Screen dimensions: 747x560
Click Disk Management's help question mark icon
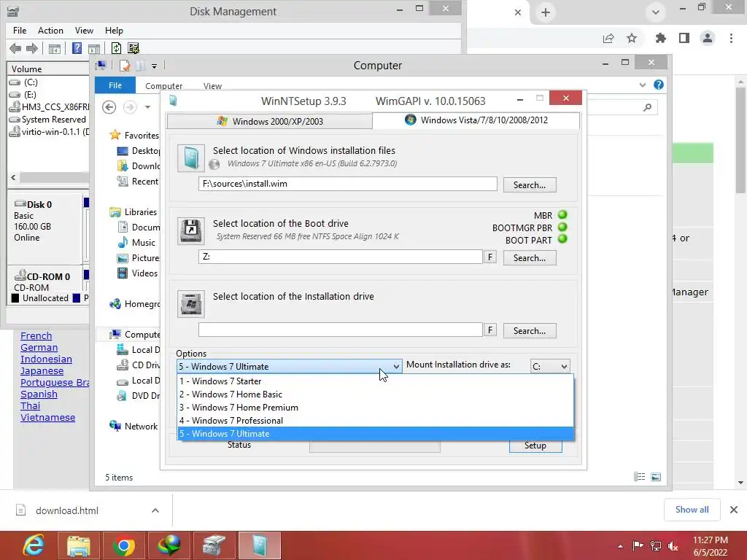click(77, 48)
